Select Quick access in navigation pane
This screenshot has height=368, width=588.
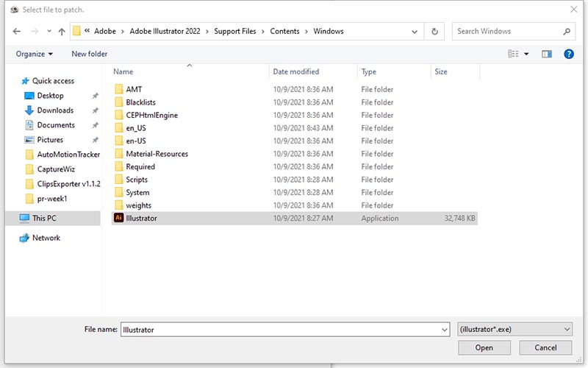click(x=53, y=81)
